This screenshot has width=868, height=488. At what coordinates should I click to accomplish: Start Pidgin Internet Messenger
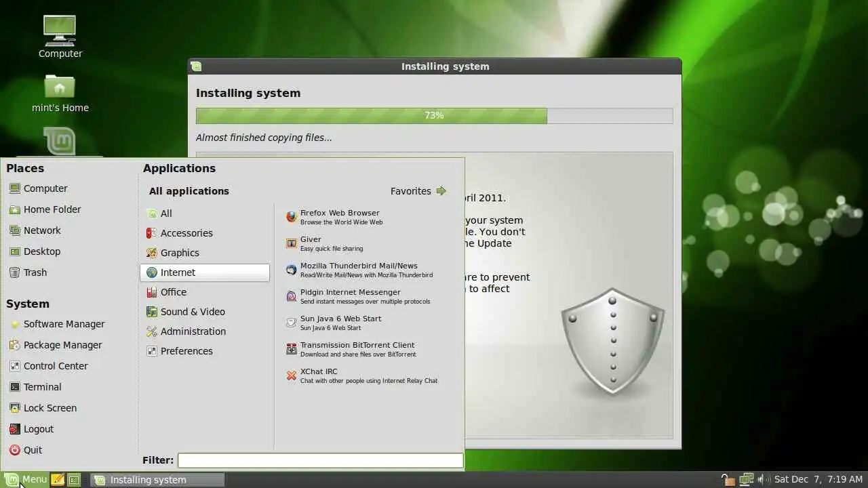[357, 296]
